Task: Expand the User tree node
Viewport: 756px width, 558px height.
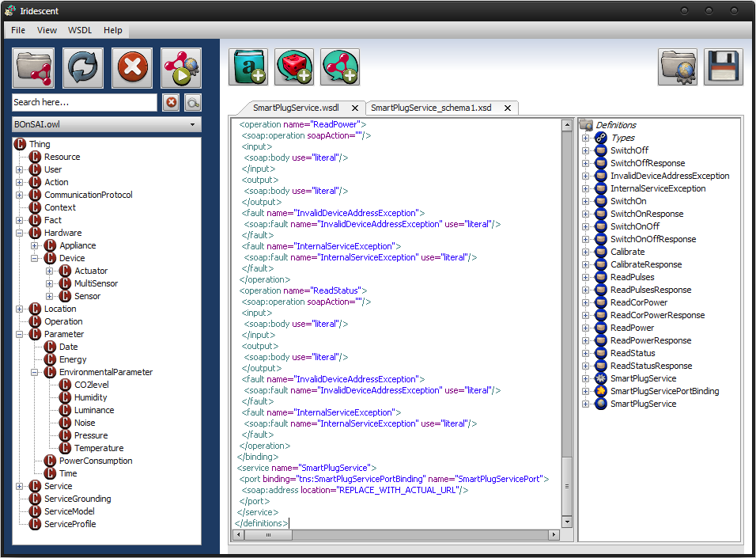Action: click(19, 169)
